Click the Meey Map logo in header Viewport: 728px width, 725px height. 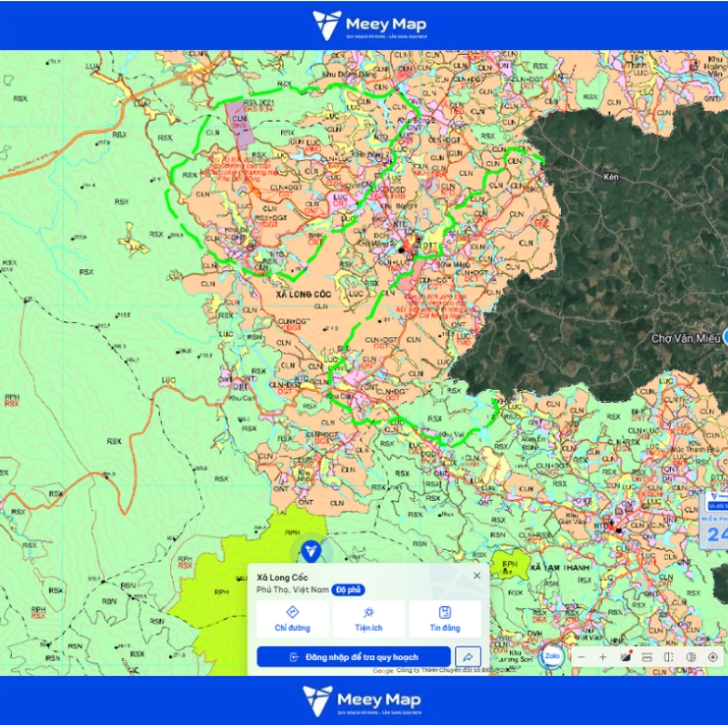coord(369,26)
